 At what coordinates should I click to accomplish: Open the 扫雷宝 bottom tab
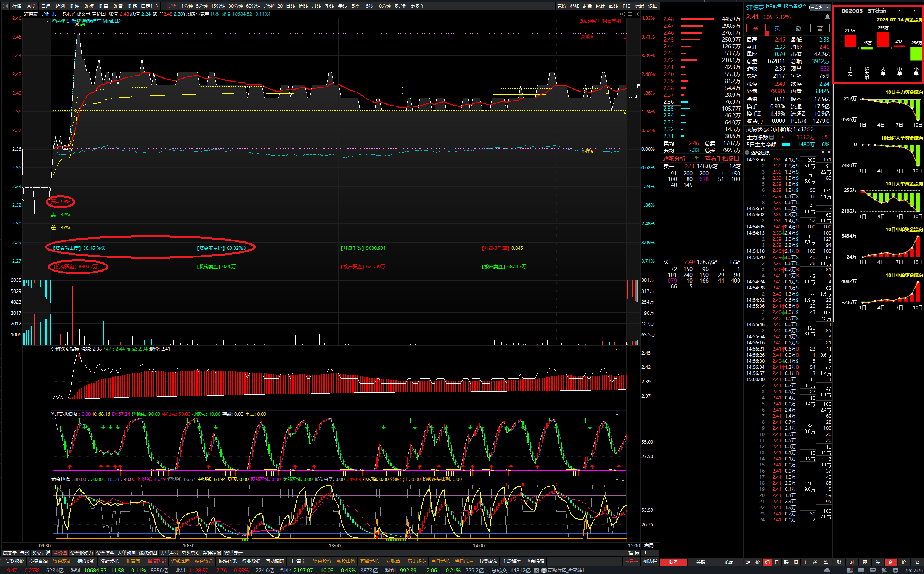click(x=299, y=561)
